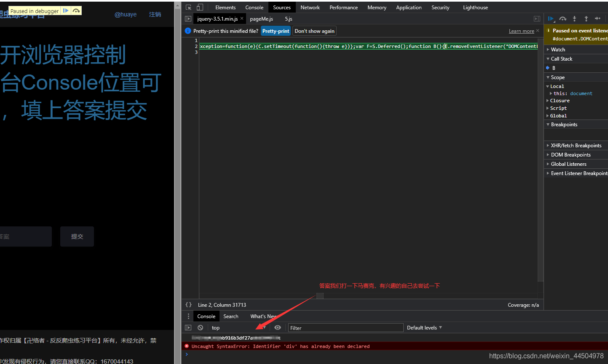This screenshot has width=608, height=364.
Task: Switch to pageMe.js file tab
Action: [x=261, y=19]
